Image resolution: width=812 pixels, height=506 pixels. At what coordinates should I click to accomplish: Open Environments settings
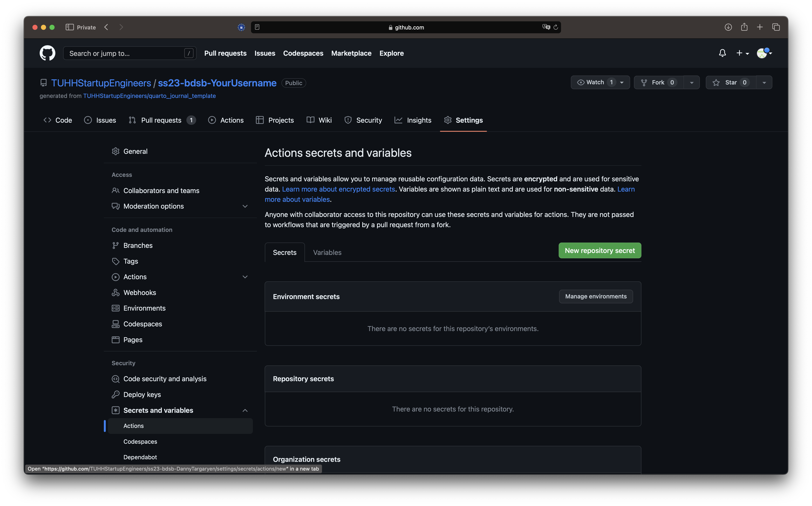(180, 308)
